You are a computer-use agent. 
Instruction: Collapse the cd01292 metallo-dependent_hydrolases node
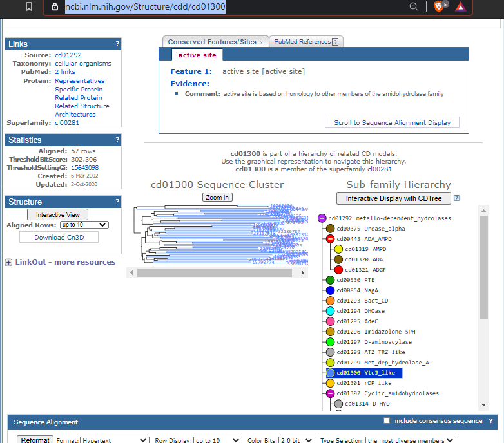click(322, 218)
